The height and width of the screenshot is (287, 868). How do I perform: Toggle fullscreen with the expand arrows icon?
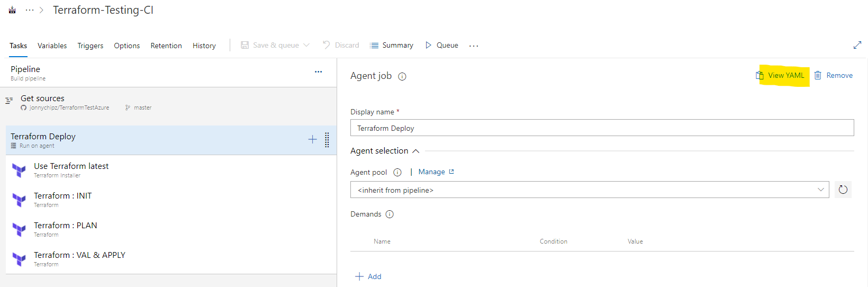coord(857,46)
